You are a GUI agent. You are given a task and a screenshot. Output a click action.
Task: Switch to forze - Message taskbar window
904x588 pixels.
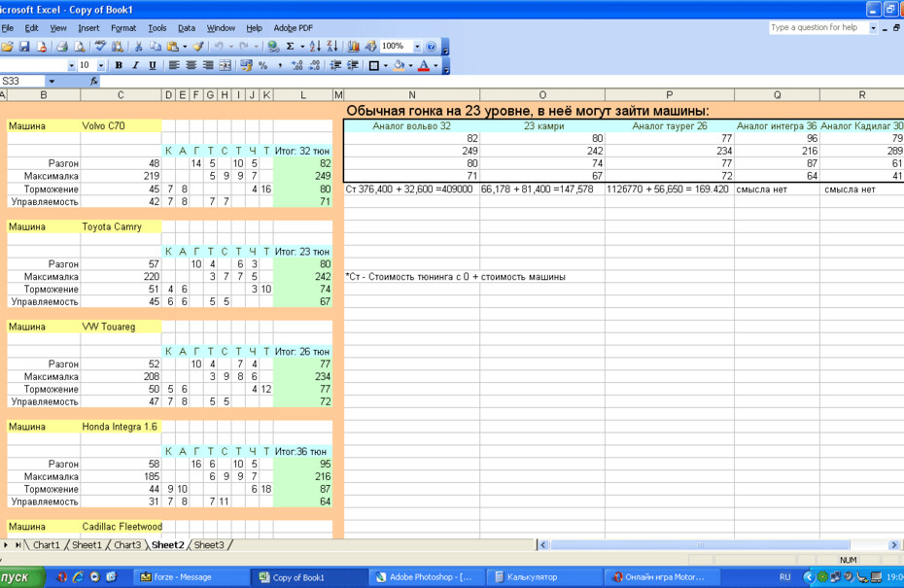pos(191,577)
